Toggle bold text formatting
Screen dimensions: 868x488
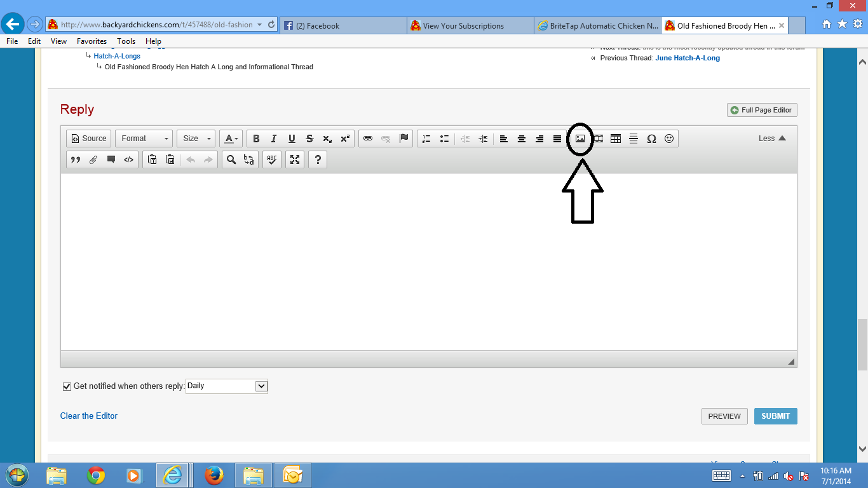(x=256, y=139)
